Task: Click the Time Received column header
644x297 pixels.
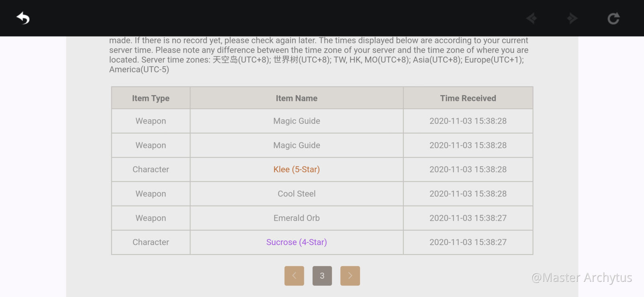Action: [x=468, y=98]
